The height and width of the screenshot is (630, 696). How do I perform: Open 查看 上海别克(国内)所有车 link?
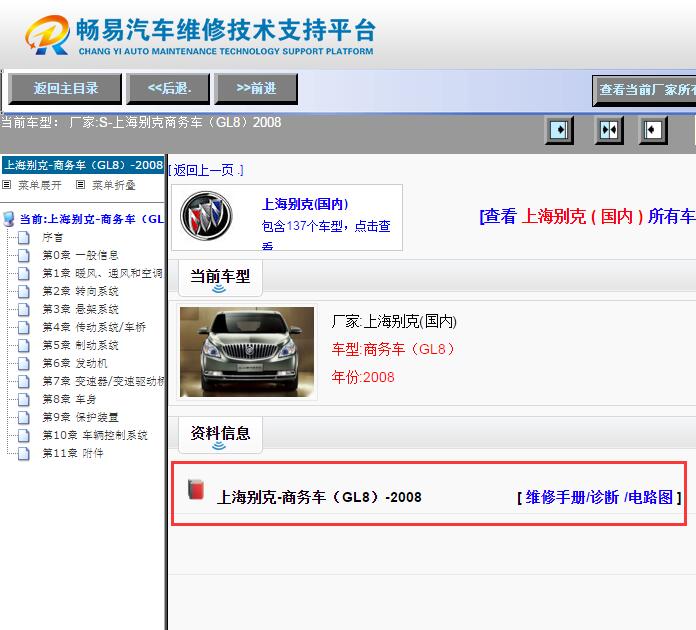[x=587, y=216]
